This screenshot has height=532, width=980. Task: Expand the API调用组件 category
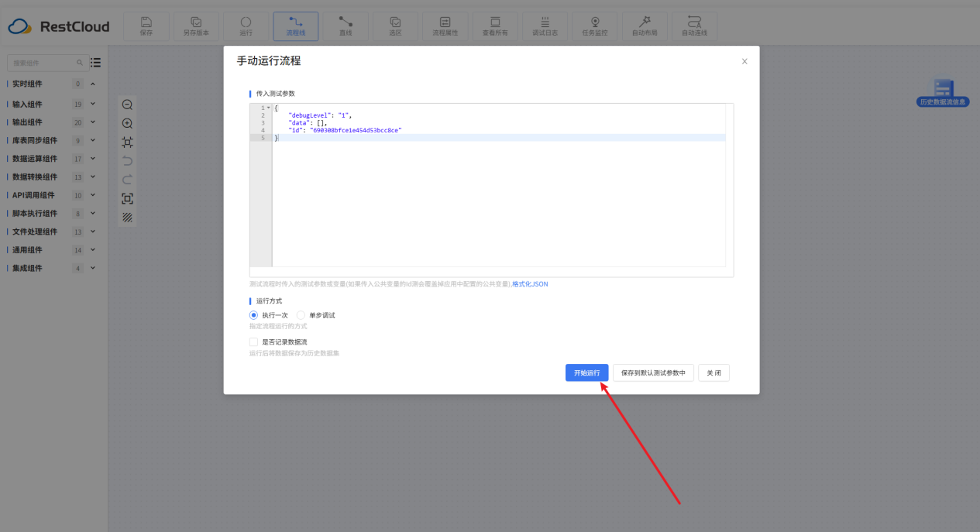[x=93, y=195]
